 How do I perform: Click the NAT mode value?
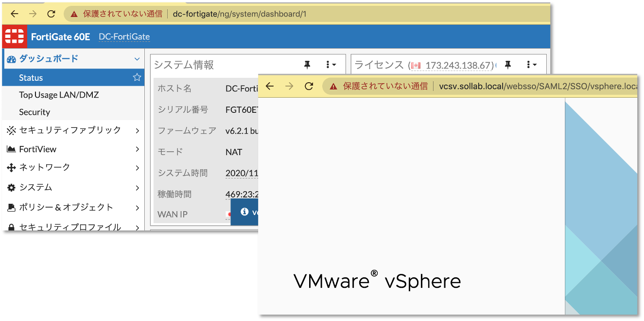coord(234,152)
